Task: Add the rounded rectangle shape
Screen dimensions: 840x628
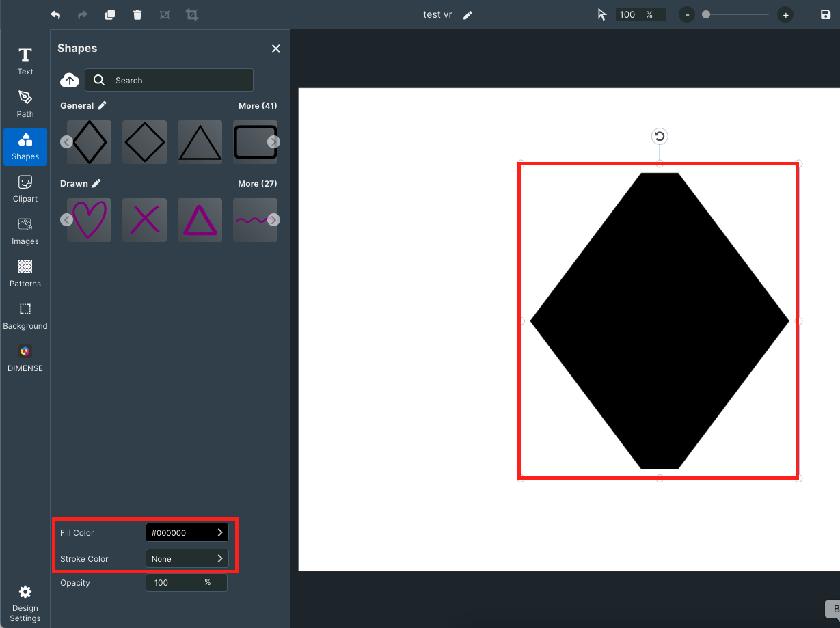Action: [x=256, y=142]
